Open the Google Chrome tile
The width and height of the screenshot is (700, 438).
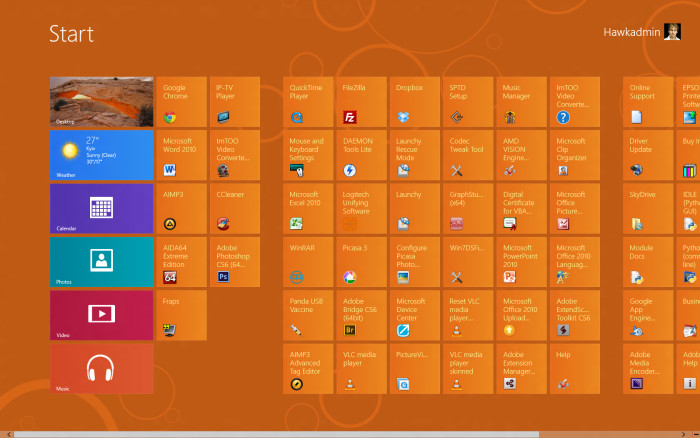(181, 102)
